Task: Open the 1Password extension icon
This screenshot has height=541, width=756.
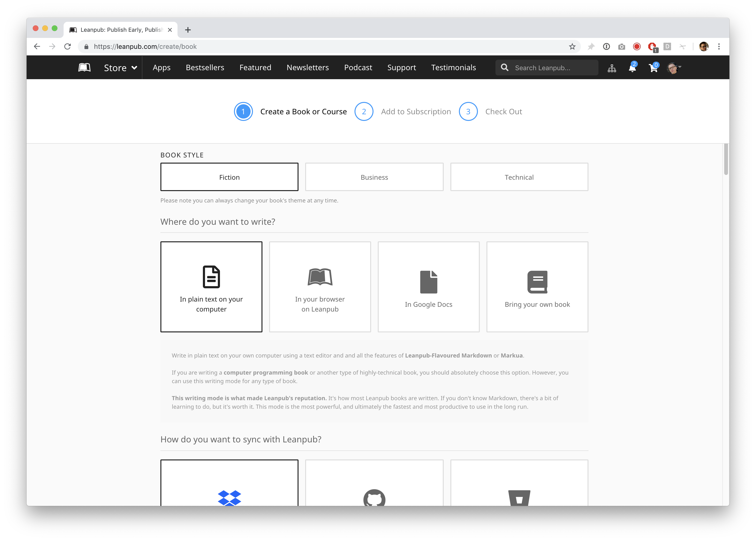Action: coord(606,47)
